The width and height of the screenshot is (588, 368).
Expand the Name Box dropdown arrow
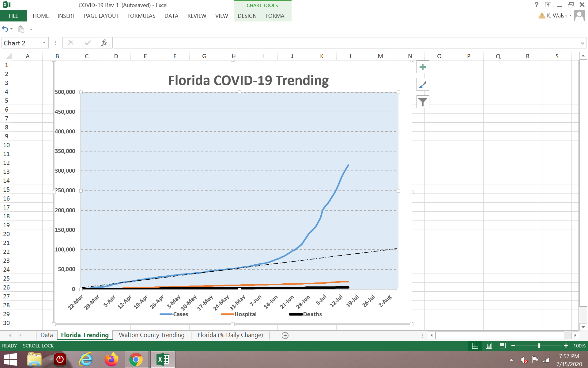(x=44, y=43)
